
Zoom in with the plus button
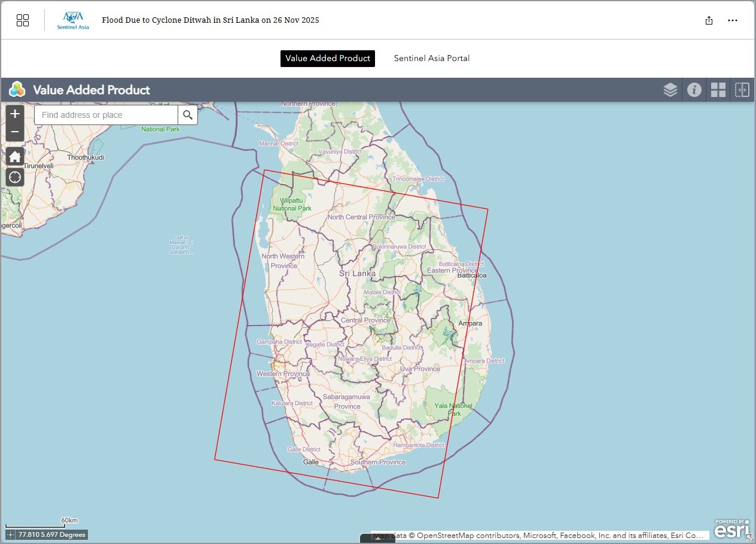(x=15, y=114)
